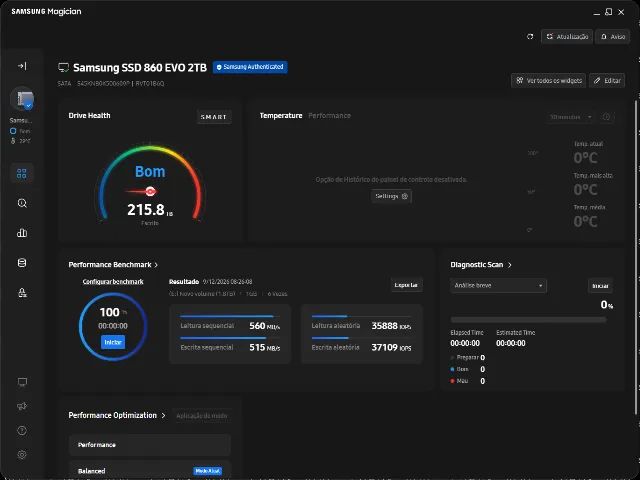Open the help question mark icon
Screen dimensions: 640x480
point(22,430)
